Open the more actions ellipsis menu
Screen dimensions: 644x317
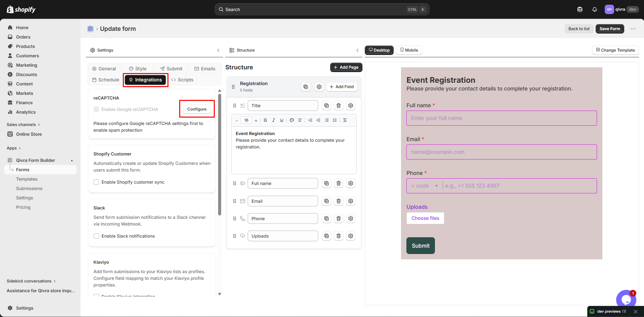coord(633,29)
